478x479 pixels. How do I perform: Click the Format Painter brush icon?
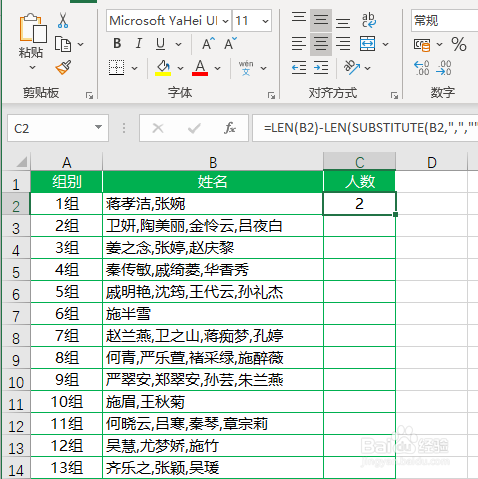coord(63,68)
